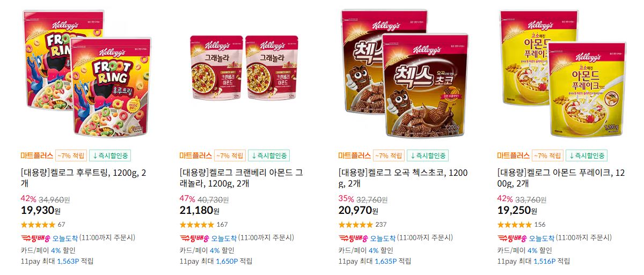Click the 마트플러스 badge under granola product
This screenshot has height=275, width=644.
tap(195, 155)
